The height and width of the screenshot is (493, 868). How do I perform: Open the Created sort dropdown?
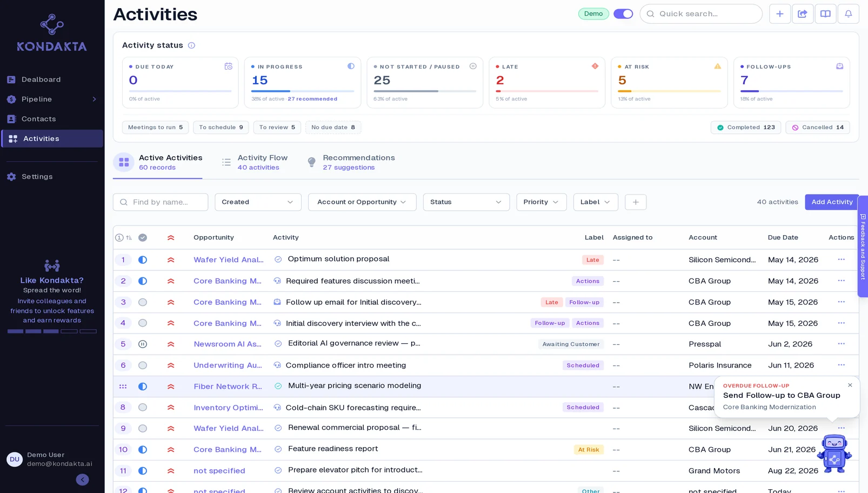coord(257,202)
